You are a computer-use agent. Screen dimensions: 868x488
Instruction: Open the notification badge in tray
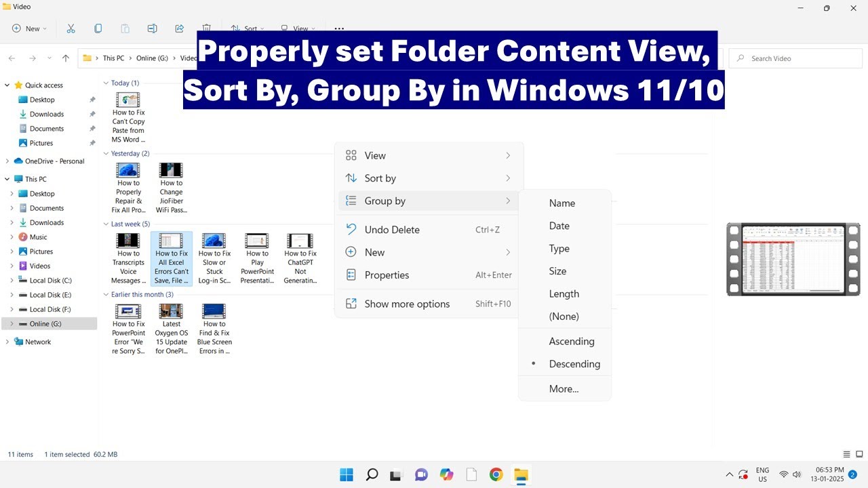click(x=852, y=474)
